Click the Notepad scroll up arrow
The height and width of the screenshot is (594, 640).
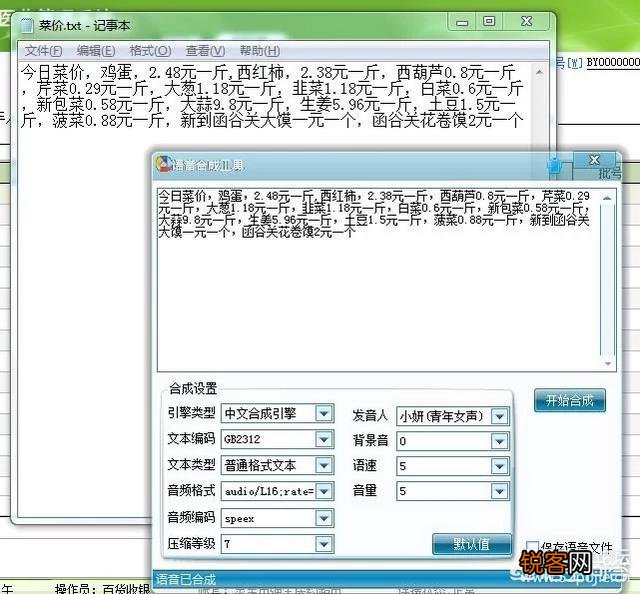coord(539,73)
